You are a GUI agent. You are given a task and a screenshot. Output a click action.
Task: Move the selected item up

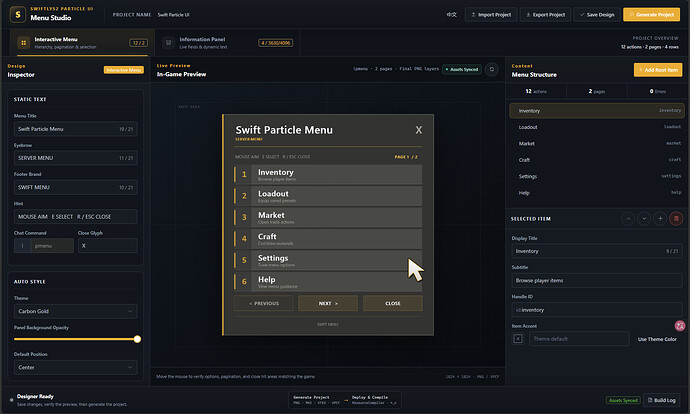(x=628, y=219)
